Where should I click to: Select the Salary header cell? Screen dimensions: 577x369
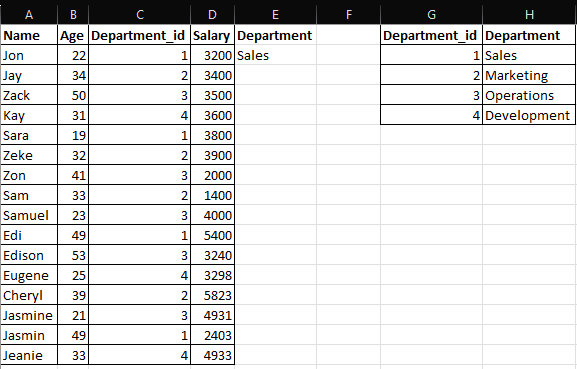click(x=213, y=35)
